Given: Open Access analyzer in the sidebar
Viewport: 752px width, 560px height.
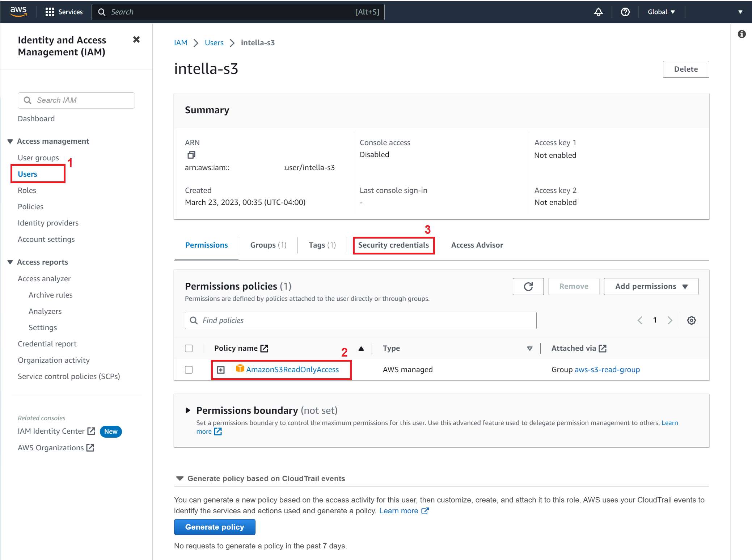Looking at the screenshot, I should point(44,279).
